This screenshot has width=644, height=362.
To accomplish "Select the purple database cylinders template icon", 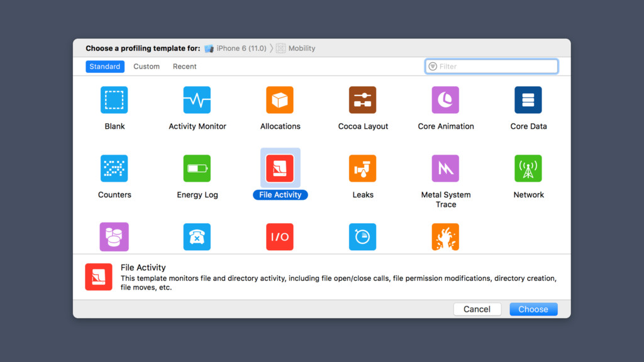I will click(114, 237).
